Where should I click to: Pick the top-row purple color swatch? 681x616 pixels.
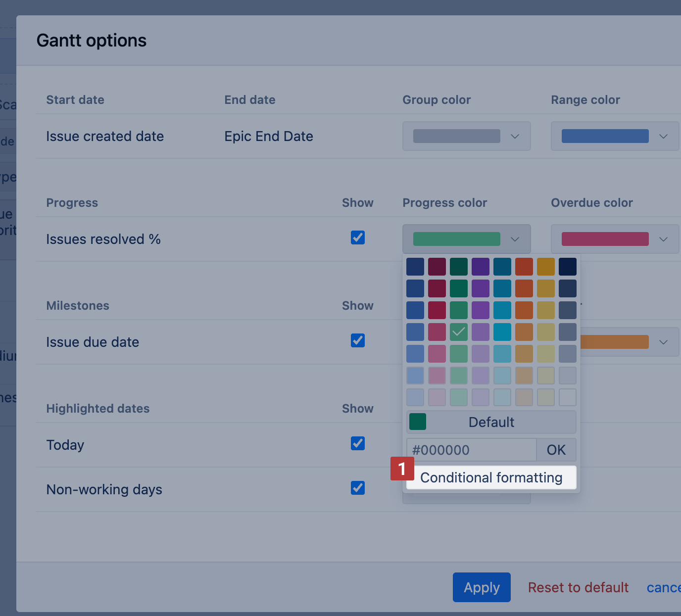point(481,267)
